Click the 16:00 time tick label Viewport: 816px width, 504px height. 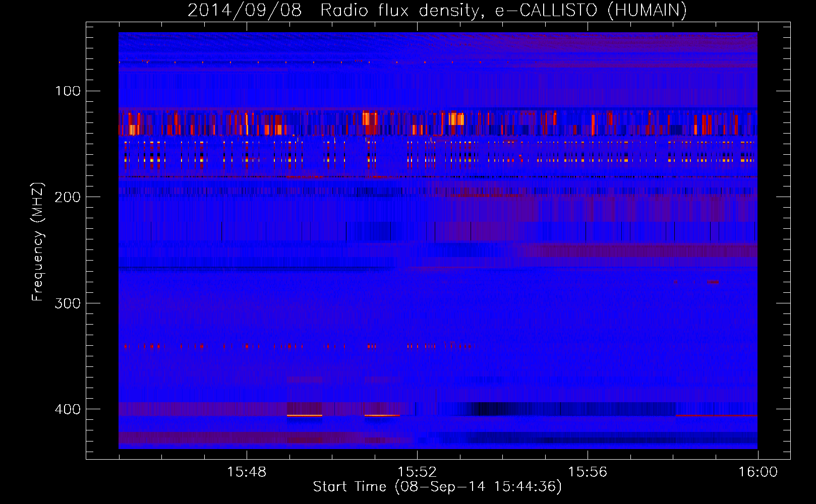pos(758,472)
